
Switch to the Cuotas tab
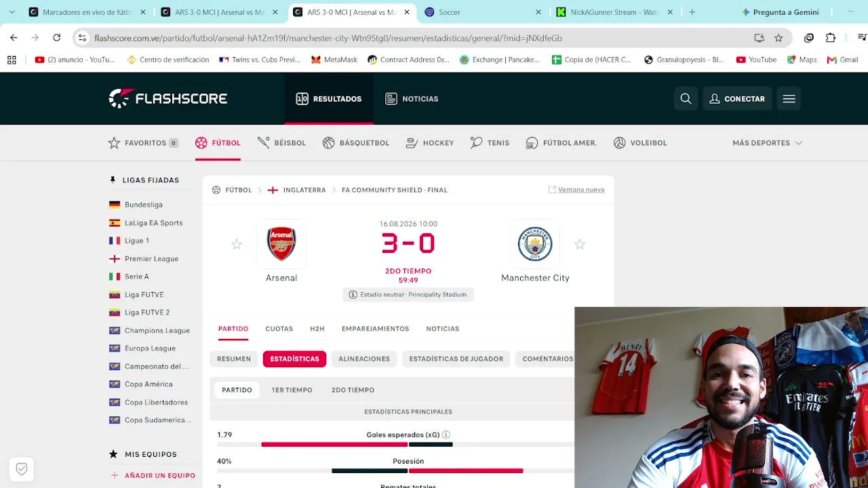tap(279, 329)
